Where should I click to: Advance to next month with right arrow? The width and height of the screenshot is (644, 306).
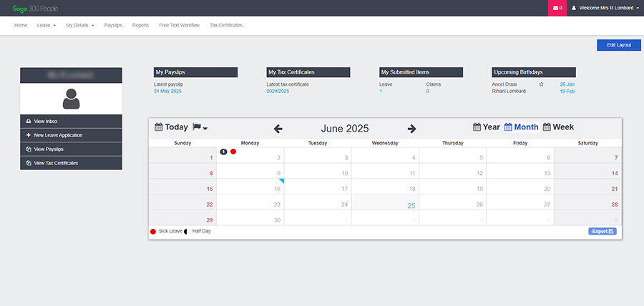(x=411, y=129)
